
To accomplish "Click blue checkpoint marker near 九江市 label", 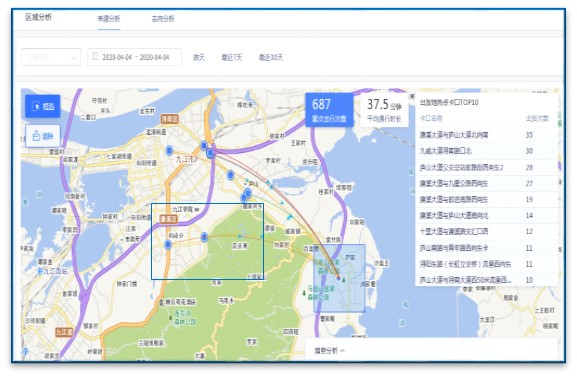I will pos(169,150).
